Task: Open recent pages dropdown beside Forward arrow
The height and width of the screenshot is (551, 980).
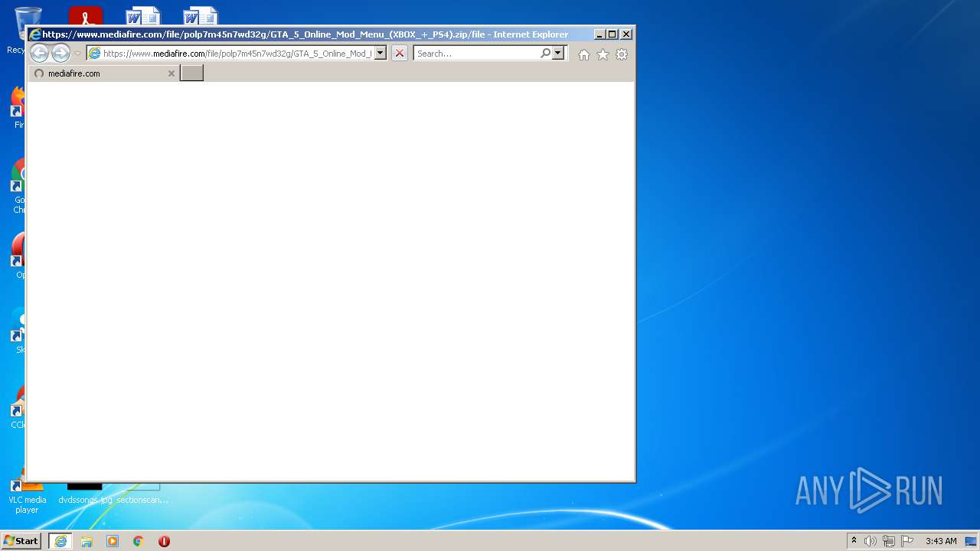Action: click(x=77, y=54)
